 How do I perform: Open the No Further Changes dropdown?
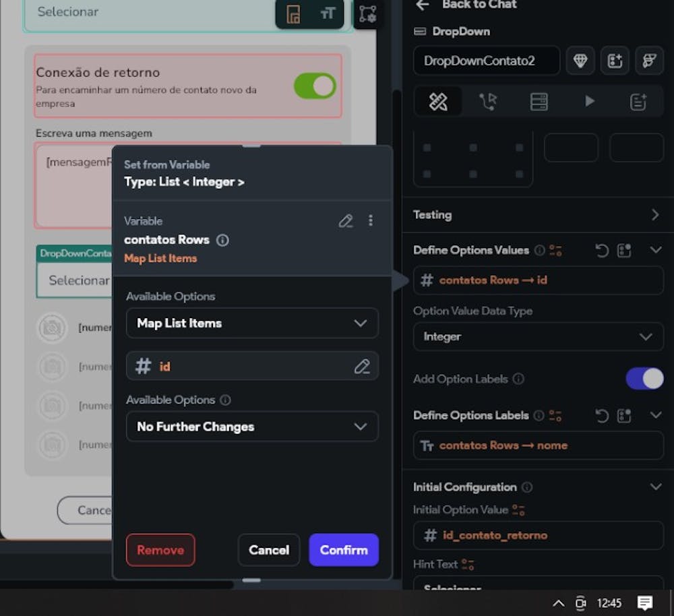252,427
